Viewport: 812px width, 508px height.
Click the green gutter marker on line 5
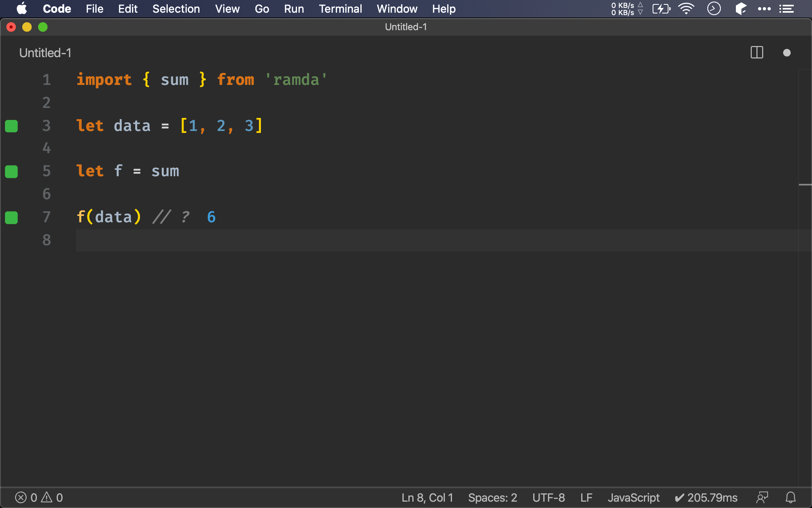point(11,171)
